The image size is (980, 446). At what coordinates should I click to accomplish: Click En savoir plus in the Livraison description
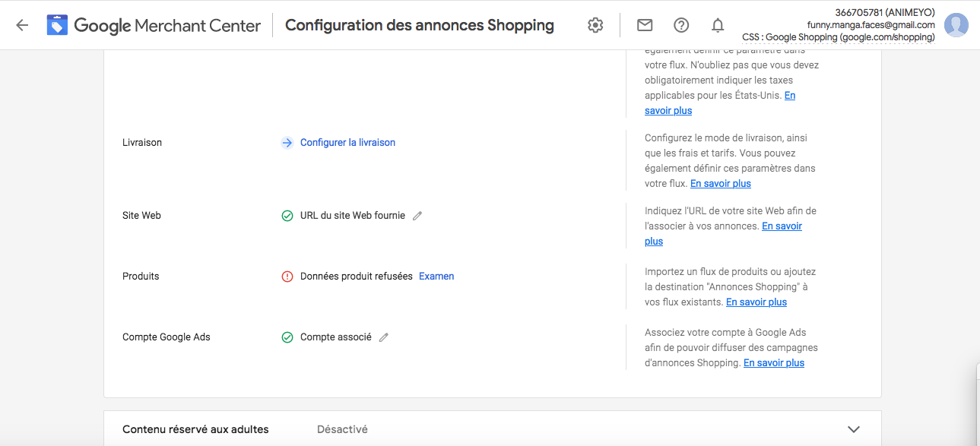pyautogui.click(x=720, y=183)
